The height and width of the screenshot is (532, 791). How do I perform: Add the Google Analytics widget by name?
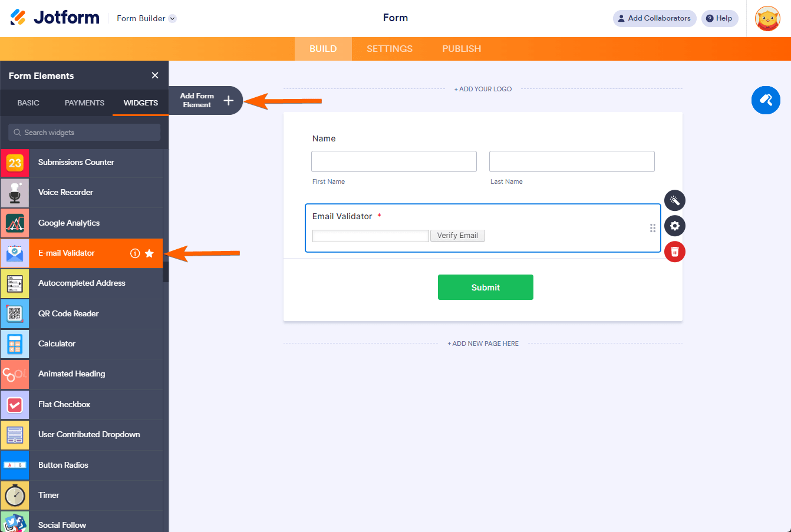[x=69, y=223]
